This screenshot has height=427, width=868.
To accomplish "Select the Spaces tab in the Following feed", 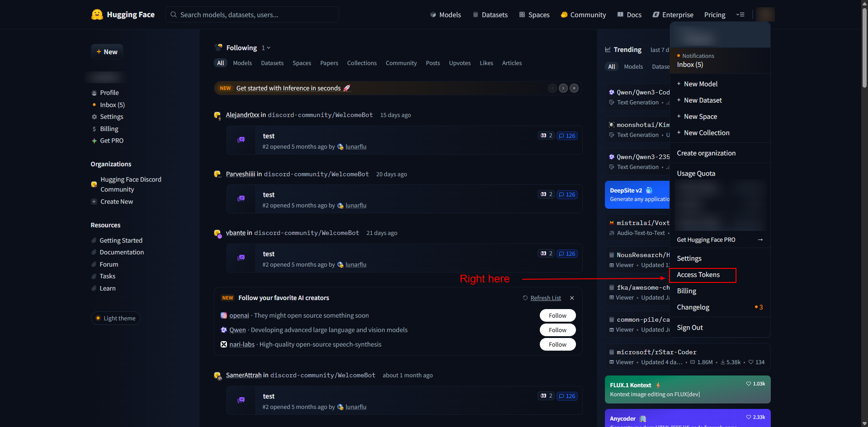I will pos(302,63).
